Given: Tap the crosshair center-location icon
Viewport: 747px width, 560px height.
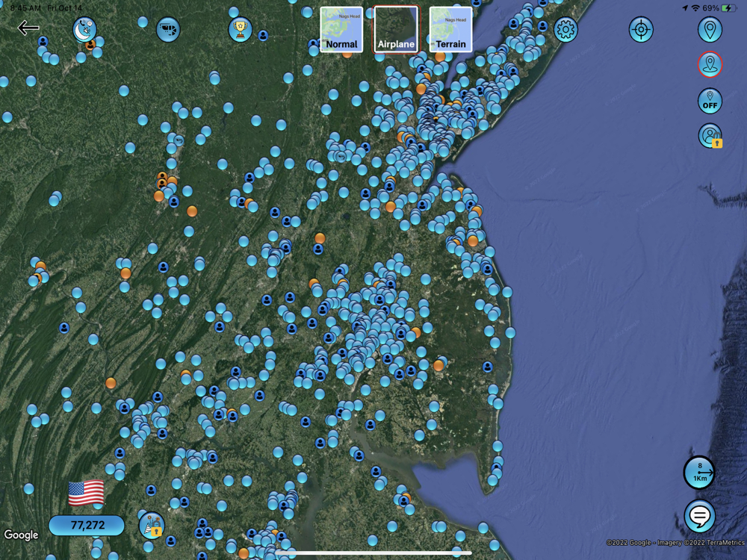Looking at the screenshot, I should [641, 30].
